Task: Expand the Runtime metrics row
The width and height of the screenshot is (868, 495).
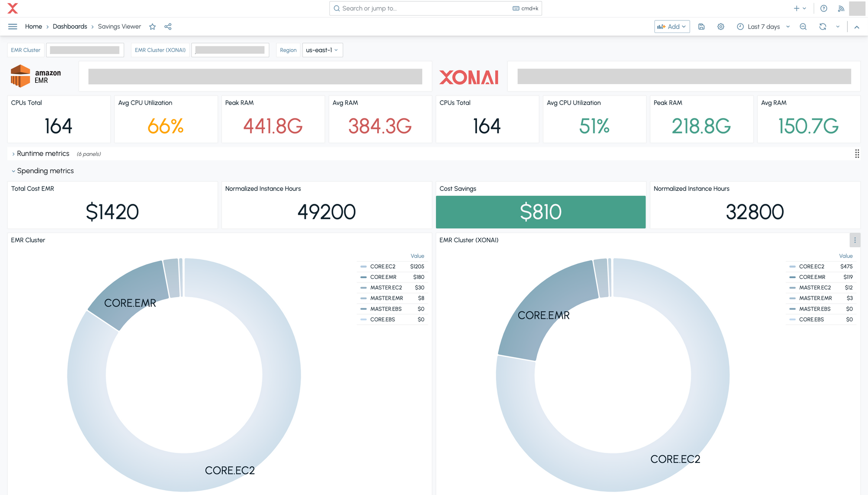Action: [43, 154]
